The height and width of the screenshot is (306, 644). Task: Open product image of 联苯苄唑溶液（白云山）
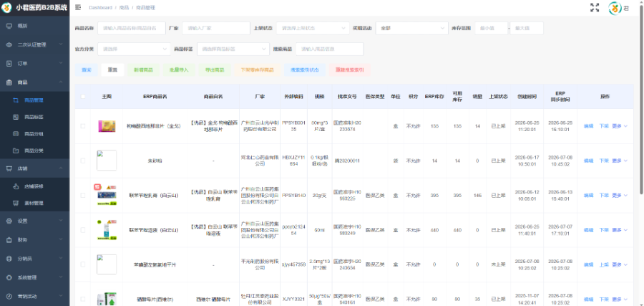[x=106, y=230]
